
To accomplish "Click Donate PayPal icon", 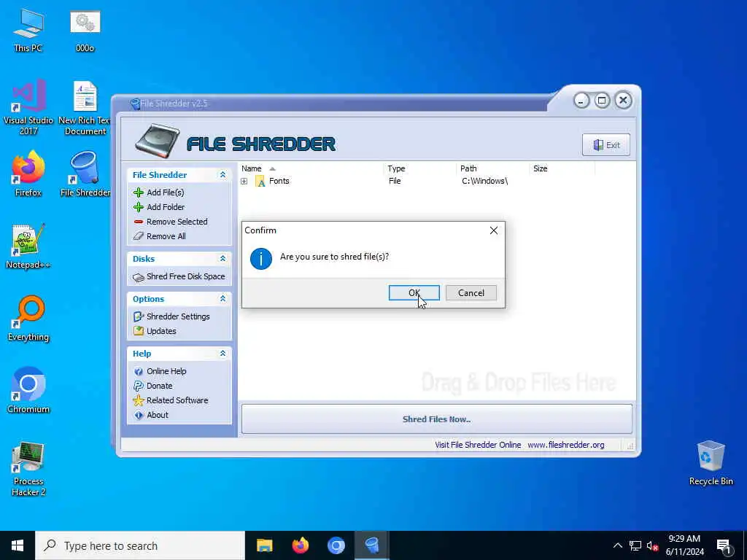I will [x=139, y=386].
